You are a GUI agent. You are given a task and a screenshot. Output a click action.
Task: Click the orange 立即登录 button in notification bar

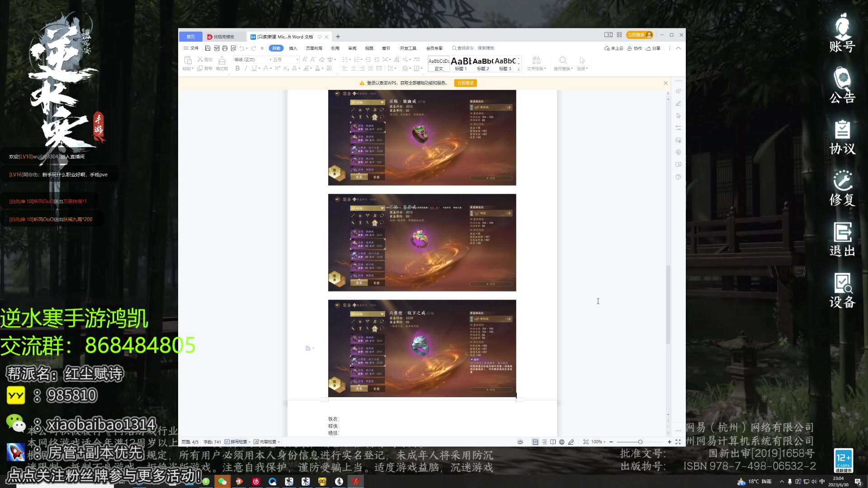click(x=465, y=83)
